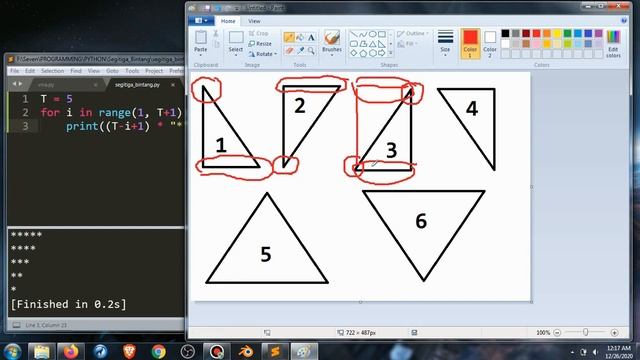Open Brave browser from the taskbar
The height and width of the screenshot is (360, 640).
(129, 351)
